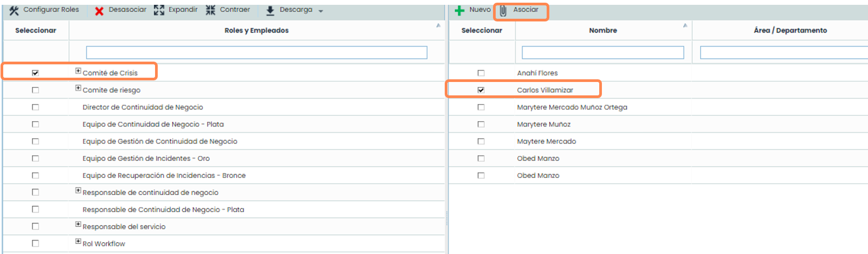Expand the Comité de Crisis tree node
Image resolution: width=868 pixels, height=254 pixels.
tap(78, 71)
